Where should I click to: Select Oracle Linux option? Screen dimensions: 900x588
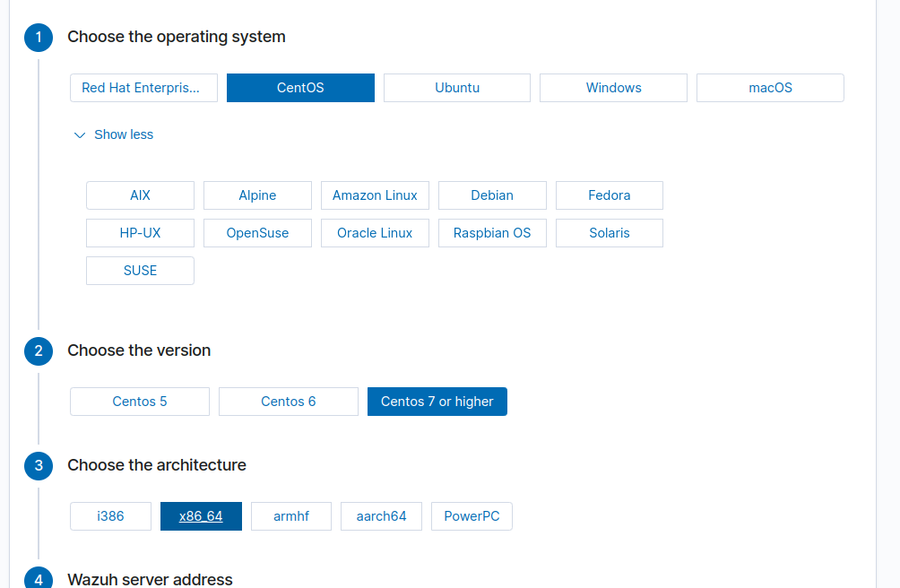(x=375, y=233)
